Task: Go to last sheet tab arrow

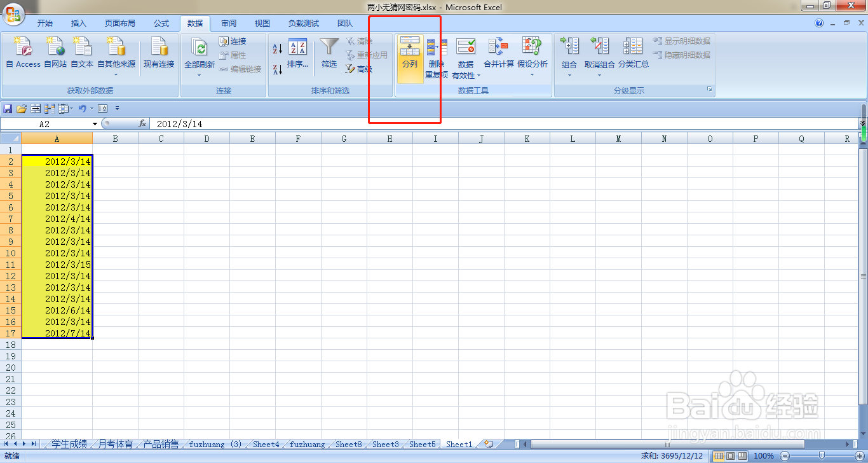Action: click(x=34, y=444)
